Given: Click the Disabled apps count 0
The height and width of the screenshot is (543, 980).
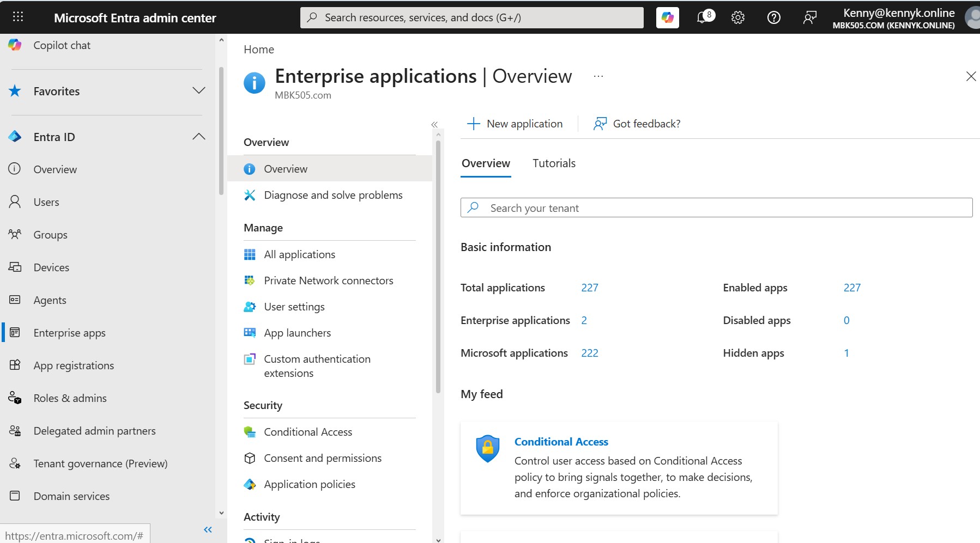Looking at the screenshot, I should coord(846,320).
